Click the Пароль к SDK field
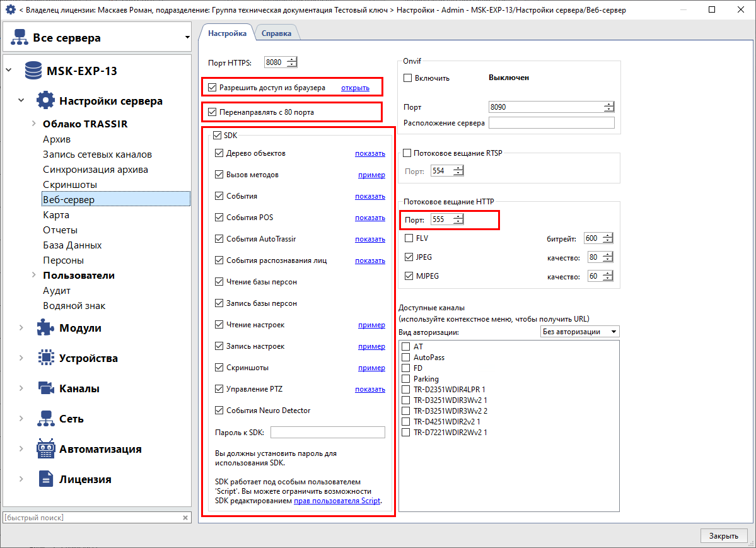The image size is (756, 548). point(328,432)
